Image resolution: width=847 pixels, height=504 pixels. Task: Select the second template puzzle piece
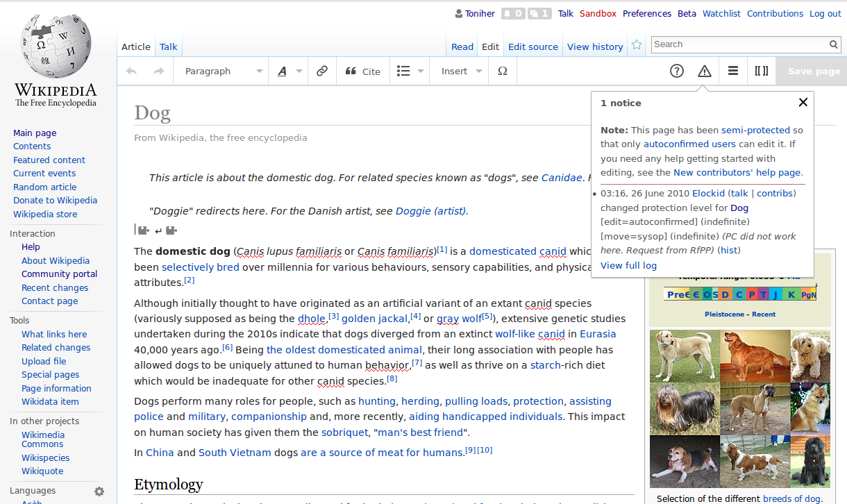coord(171,230)
